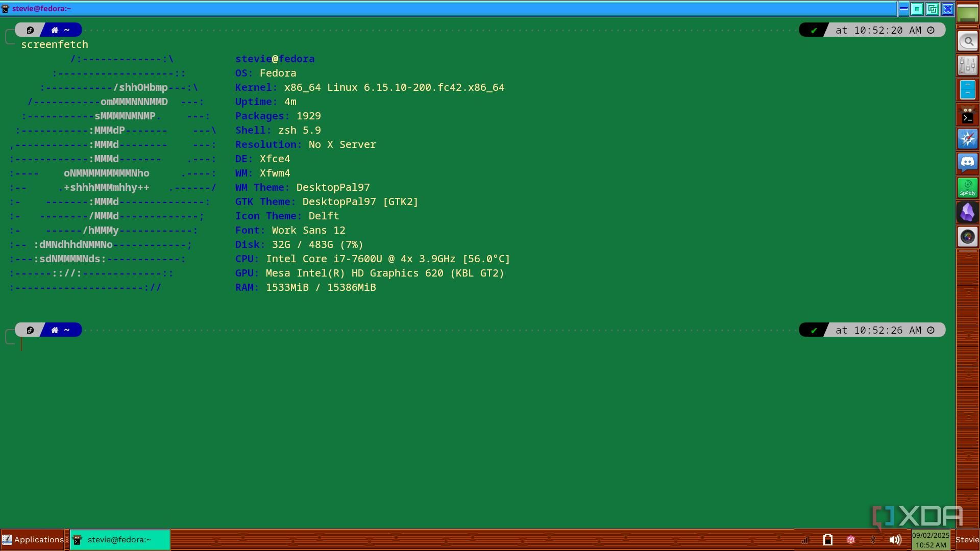Click the terminal window title bar icon
This screenshot has width=980, height=551.
(6, 9)
